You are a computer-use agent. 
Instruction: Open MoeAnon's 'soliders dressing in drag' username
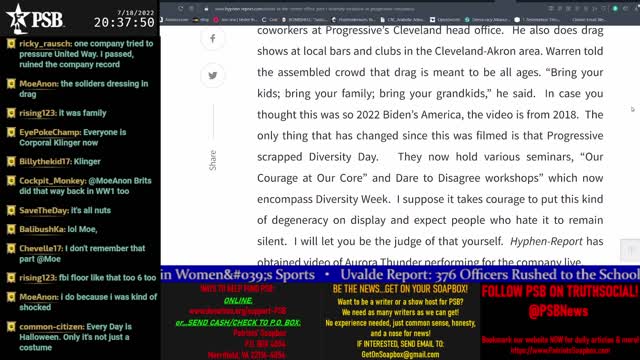click(38, 84)
